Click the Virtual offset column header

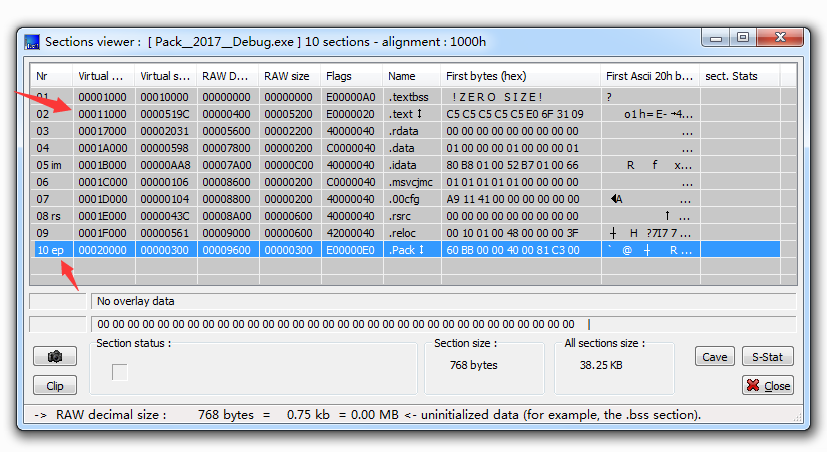coord(104,76)
